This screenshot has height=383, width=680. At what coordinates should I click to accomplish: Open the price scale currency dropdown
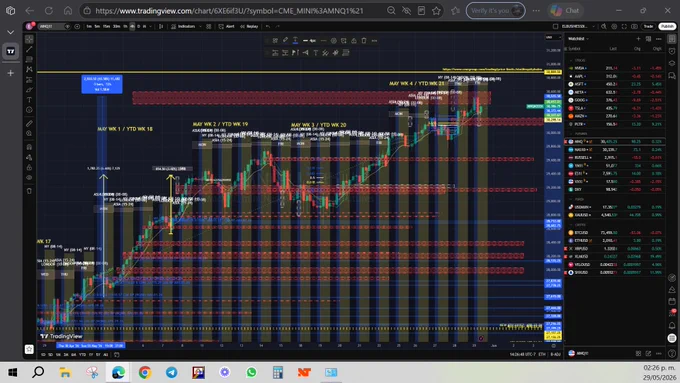pos(552,38)
